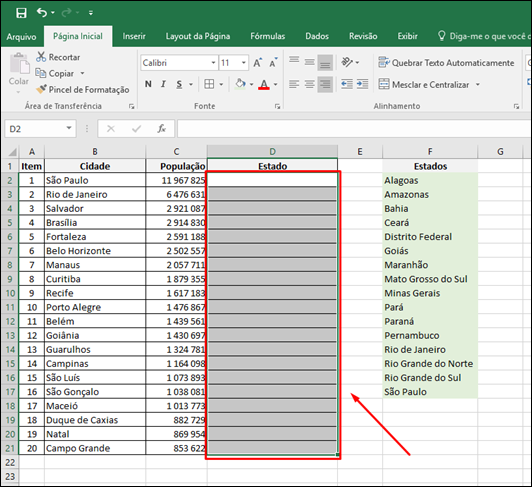Expand the underline style dropdown arrow
Screen dimensions: 532x487
click(191, 84)
